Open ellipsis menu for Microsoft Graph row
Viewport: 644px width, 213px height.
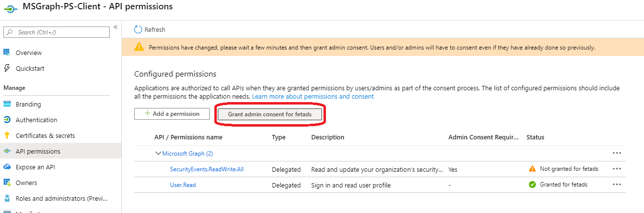(617, 153)
